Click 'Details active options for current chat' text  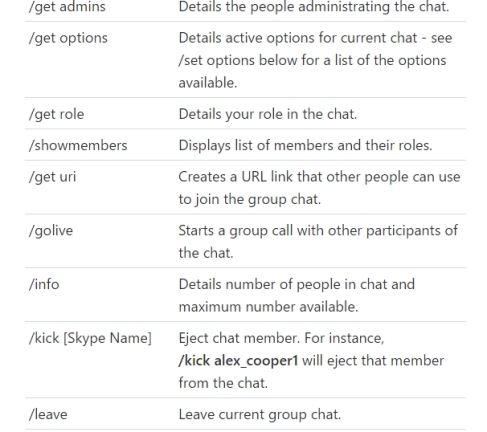point(298,38)
